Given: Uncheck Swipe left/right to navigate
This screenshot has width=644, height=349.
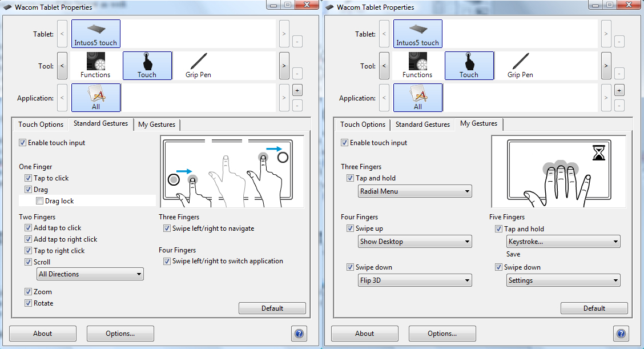Looking at the screenshot, I should 167,228.
